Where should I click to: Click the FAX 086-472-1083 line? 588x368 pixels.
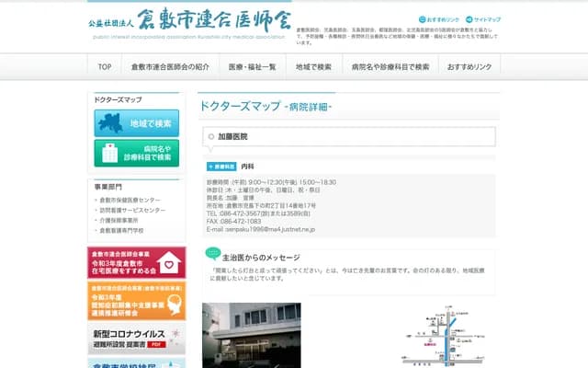tap(233, 222)
